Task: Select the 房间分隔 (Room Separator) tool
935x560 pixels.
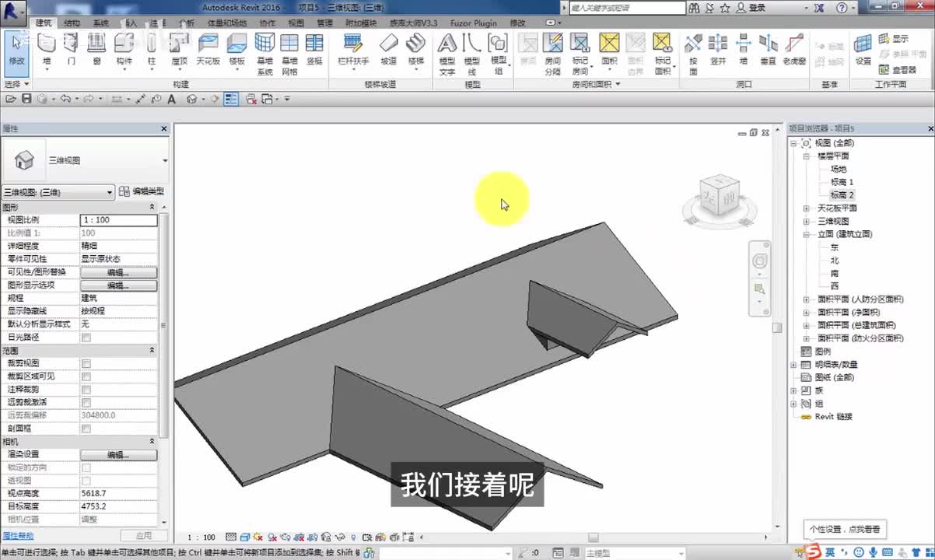Action: click(552, 53)
